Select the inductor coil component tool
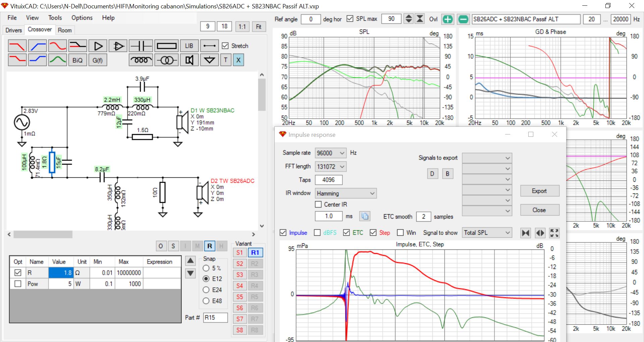This screenshot has height=342, width=644. click(141, 60)
